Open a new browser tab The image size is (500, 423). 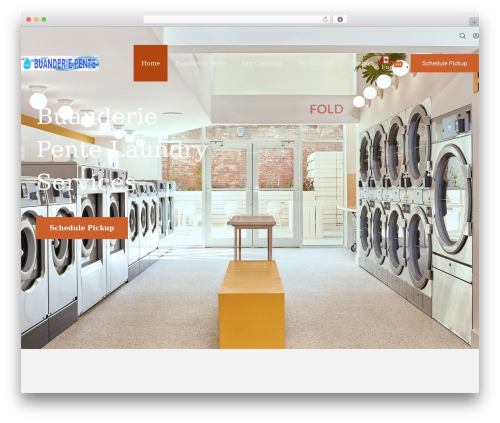(x=474, y=22)
